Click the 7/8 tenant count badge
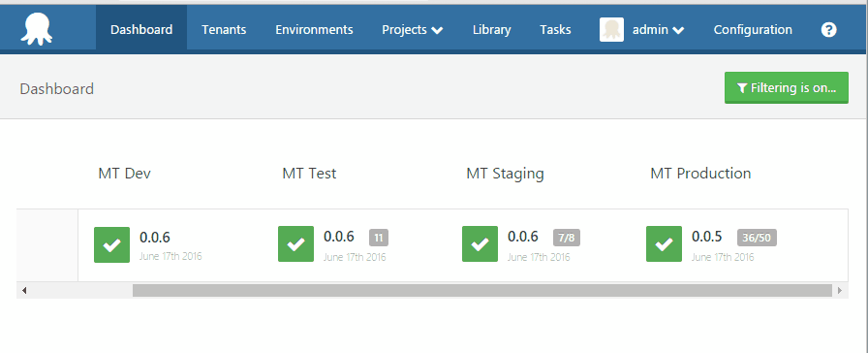The width and height of the screenshot is (868, 353). 567,238
